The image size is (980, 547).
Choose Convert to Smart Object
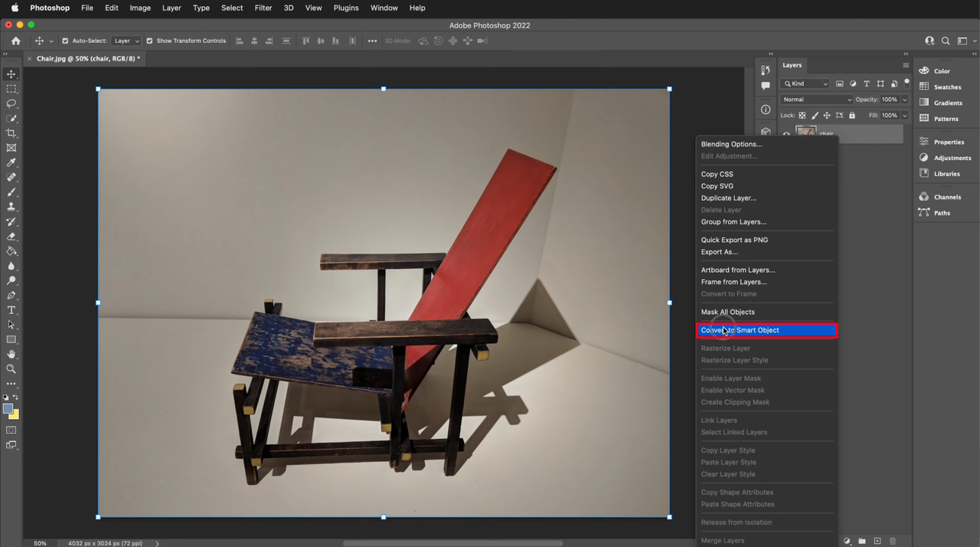coord(767,330)
